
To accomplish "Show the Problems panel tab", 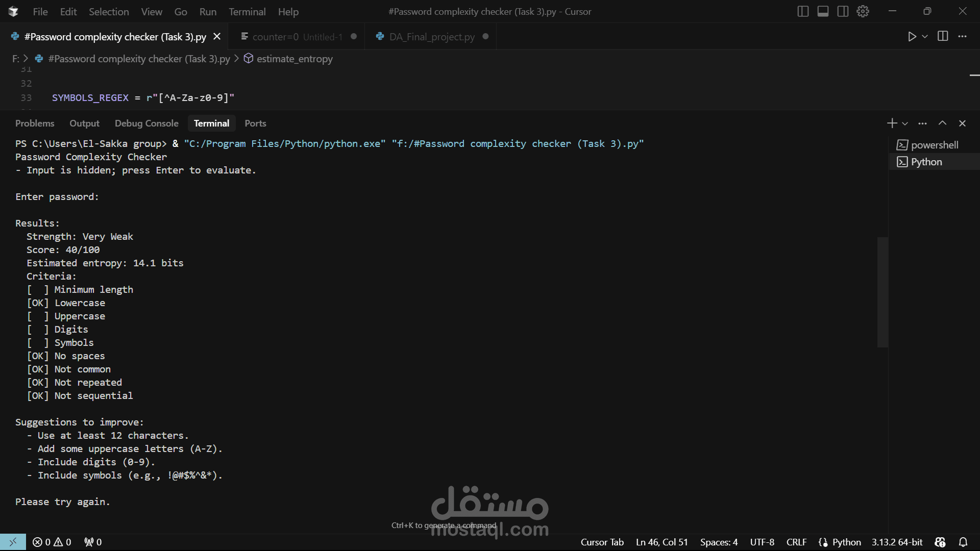I will (x=35, y=123).
